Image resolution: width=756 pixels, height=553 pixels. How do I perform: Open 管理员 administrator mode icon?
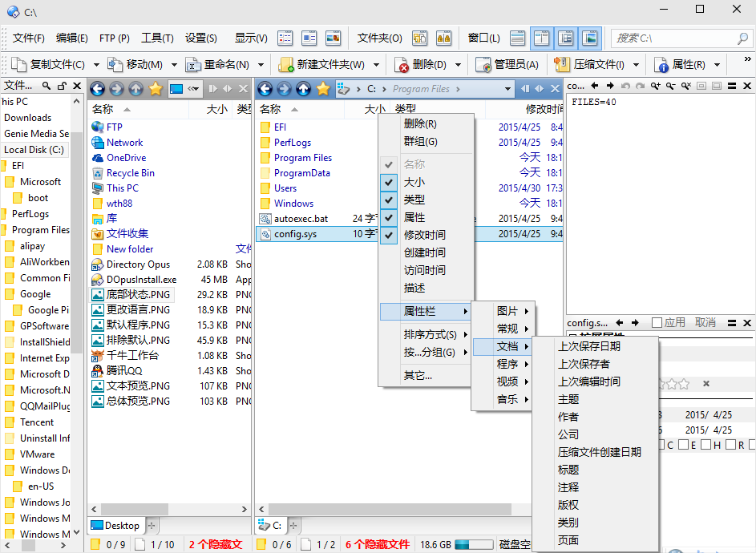coord(481,64)
